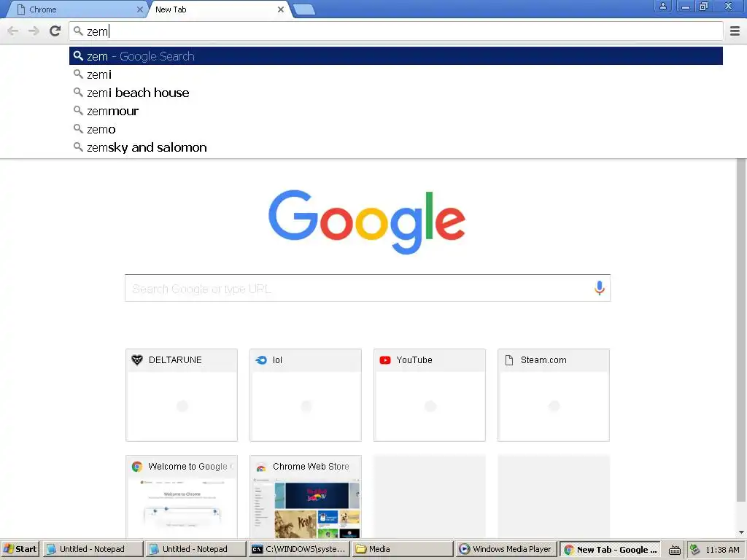Open the C:\WINDOWS\syste... command prompt taskbar button
The height and width of the screenshot is (560, 747).
point(298,549)
